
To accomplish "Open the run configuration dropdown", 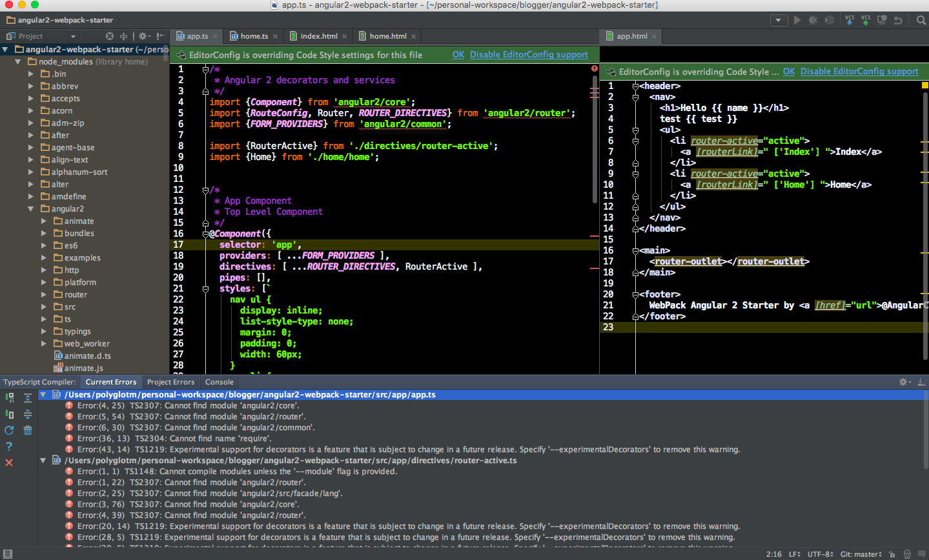I will tap(779, 20).
